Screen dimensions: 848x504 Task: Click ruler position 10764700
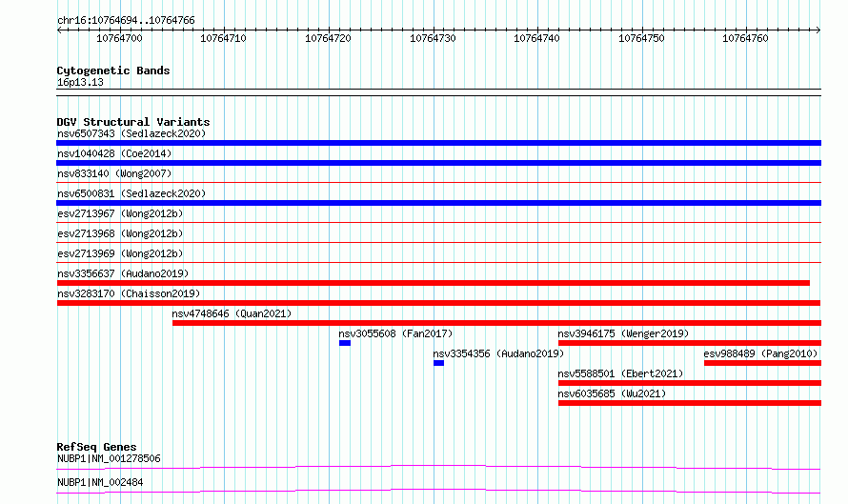pyautogui.click(x=119, y=38)
